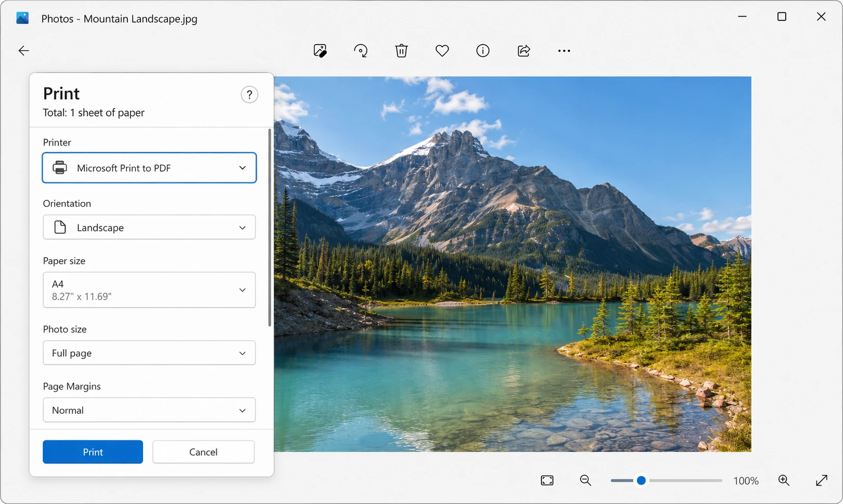
Task: Open the Edit image tool
Action: [320, 51]
